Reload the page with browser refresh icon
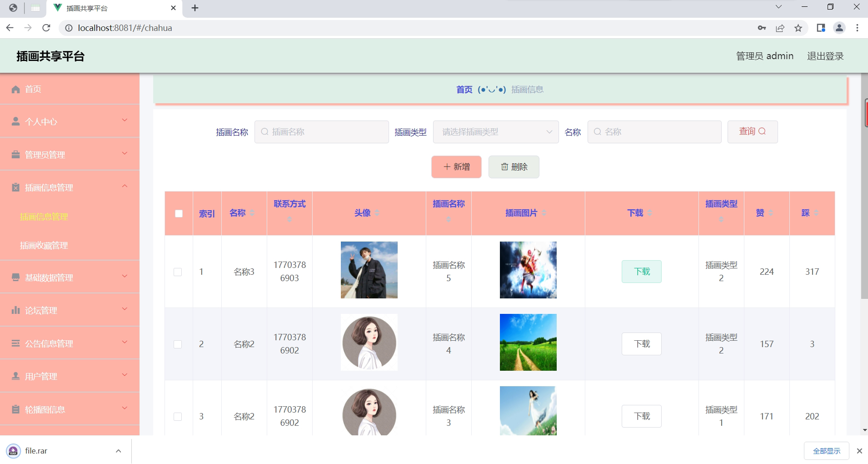 click(x=46, y=28)
